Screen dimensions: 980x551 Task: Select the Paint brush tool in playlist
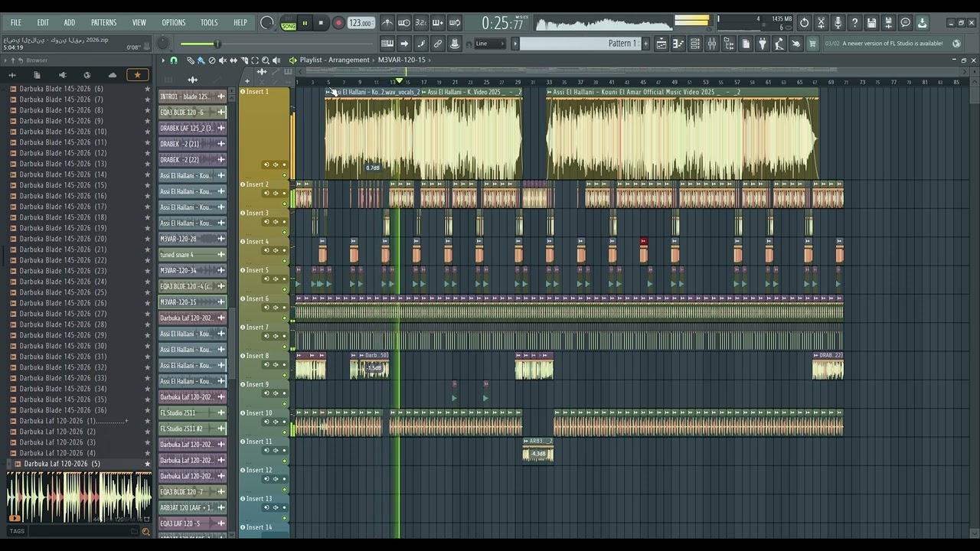pyautogui.click(x=201, y=60)
